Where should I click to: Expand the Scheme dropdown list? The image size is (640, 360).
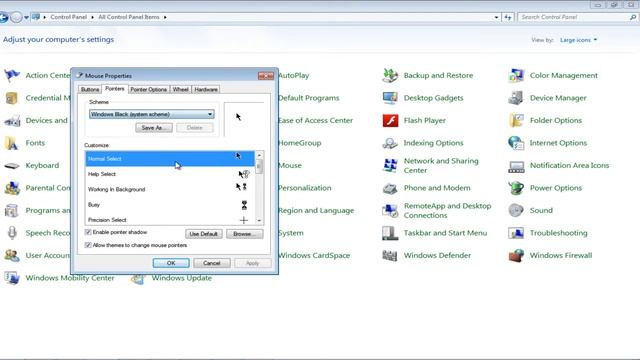click(210, 114)
